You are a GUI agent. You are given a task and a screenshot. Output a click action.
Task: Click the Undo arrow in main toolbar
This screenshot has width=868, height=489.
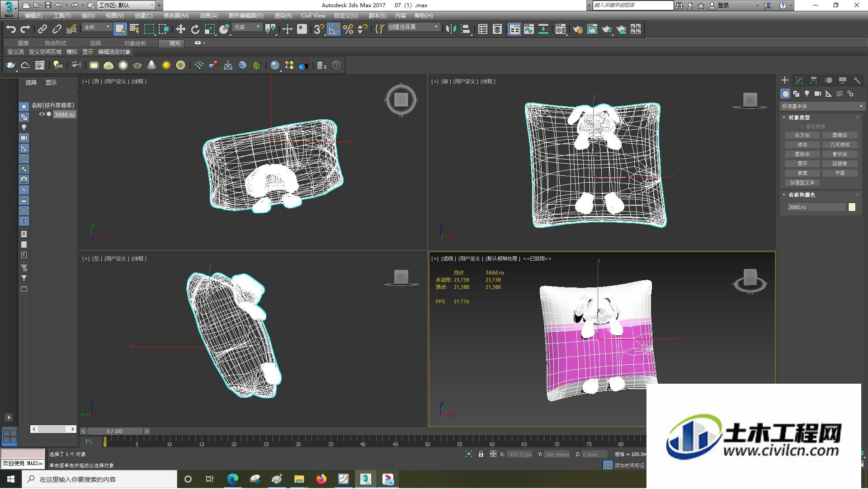click(x=11, y=29)
